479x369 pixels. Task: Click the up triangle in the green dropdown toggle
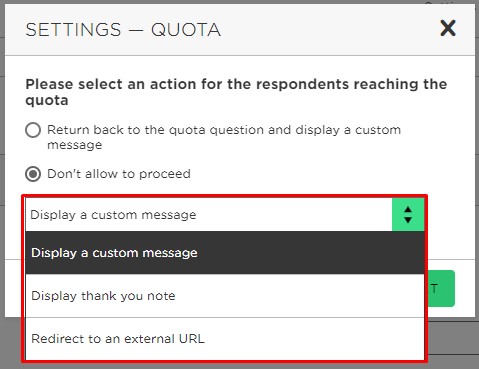point(408,210)
